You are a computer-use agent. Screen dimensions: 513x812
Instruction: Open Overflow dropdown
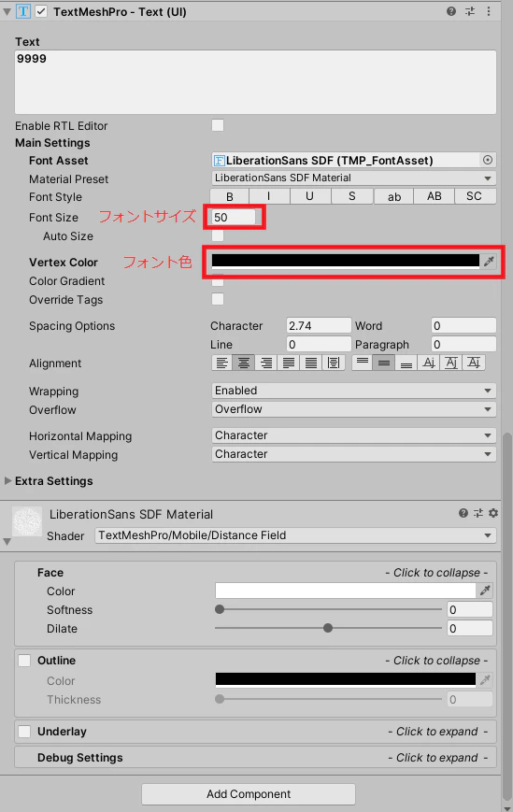(354, 409)
